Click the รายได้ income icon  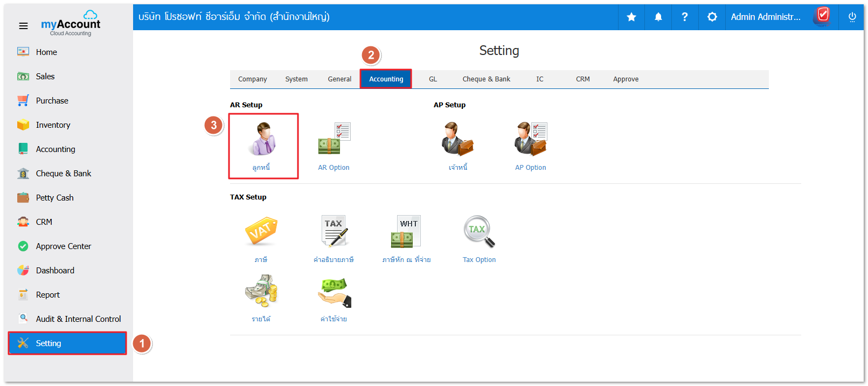(261, 291)
